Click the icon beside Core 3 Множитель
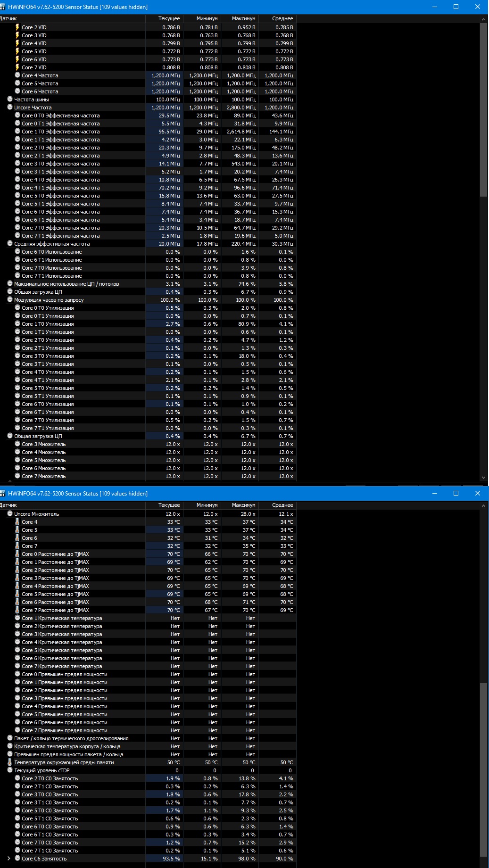Screen dimensions: 489x868 [17, 444]
